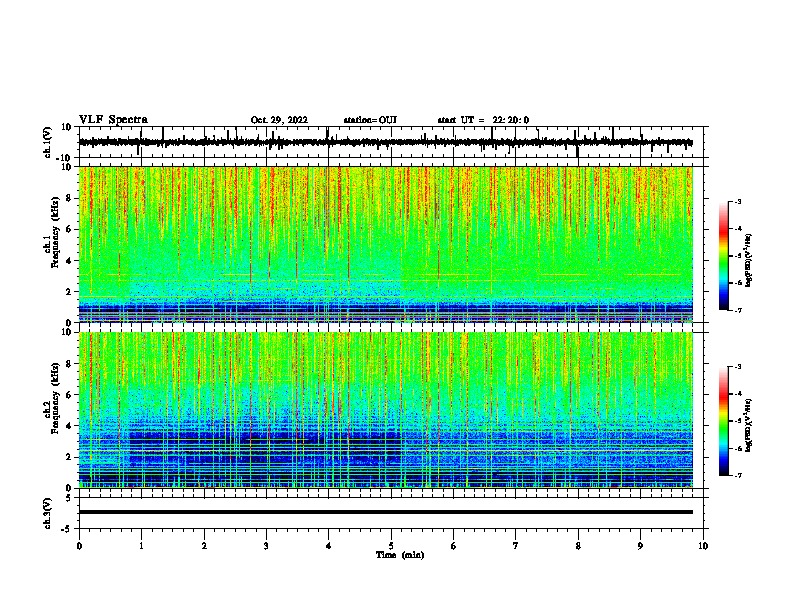
Task: Click the "ch.1(V)" vertical axis label
Action: click(x=48, y=142)
